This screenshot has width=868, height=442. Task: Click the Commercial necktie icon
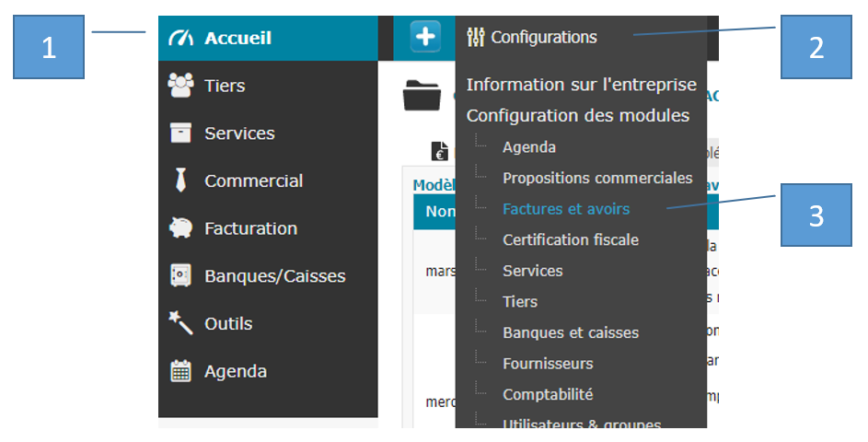click(x=180, y=180)
